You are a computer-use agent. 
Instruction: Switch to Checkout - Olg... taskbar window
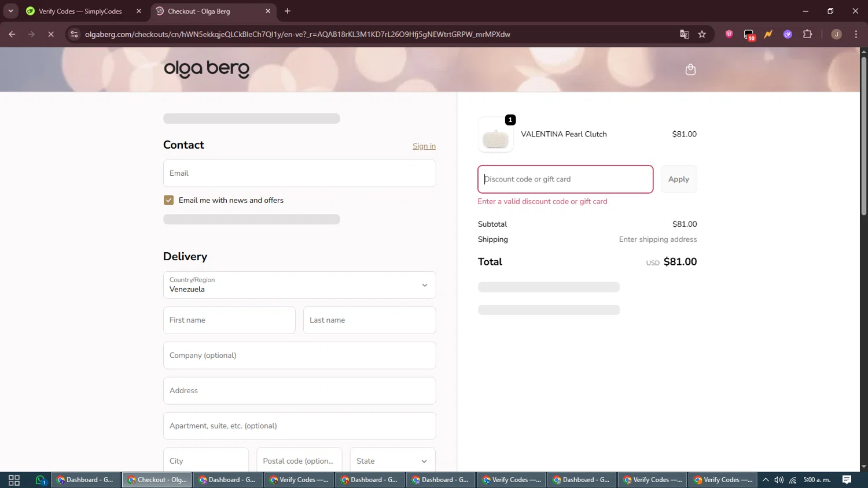157,480
